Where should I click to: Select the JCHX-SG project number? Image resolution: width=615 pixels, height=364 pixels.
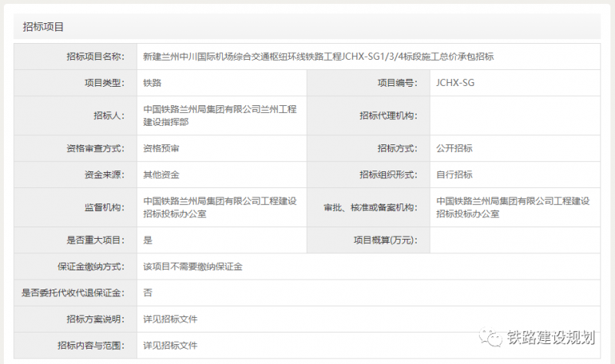(x=460, y=83)
